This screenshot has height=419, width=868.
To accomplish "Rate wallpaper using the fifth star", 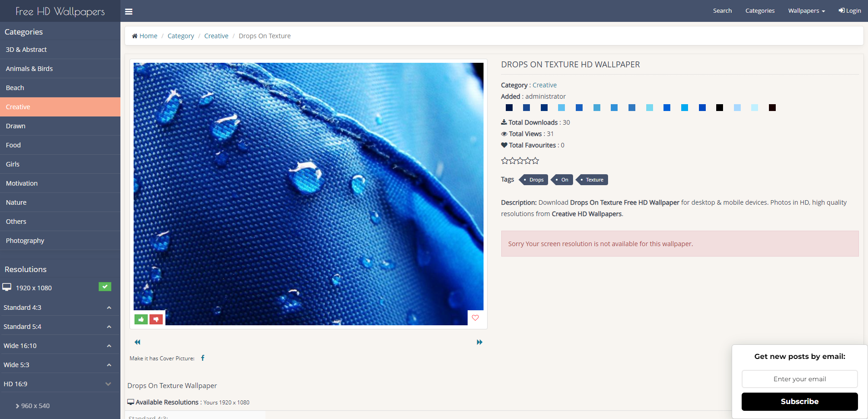I will (535, 161).
